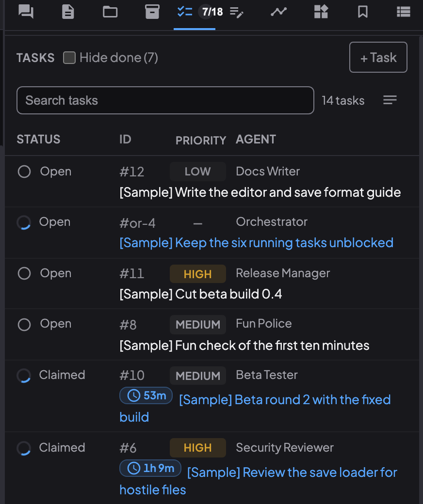Open the sort/filter menu beside 14 tasks
This screenshot has height=504, width=423.
click(x=390, y=100)
